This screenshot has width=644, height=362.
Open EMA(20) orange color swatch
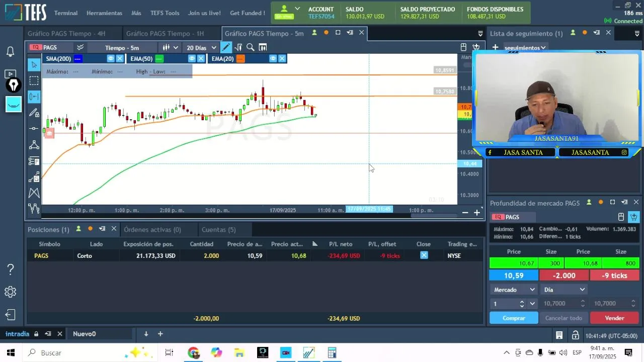coord(240,59)
